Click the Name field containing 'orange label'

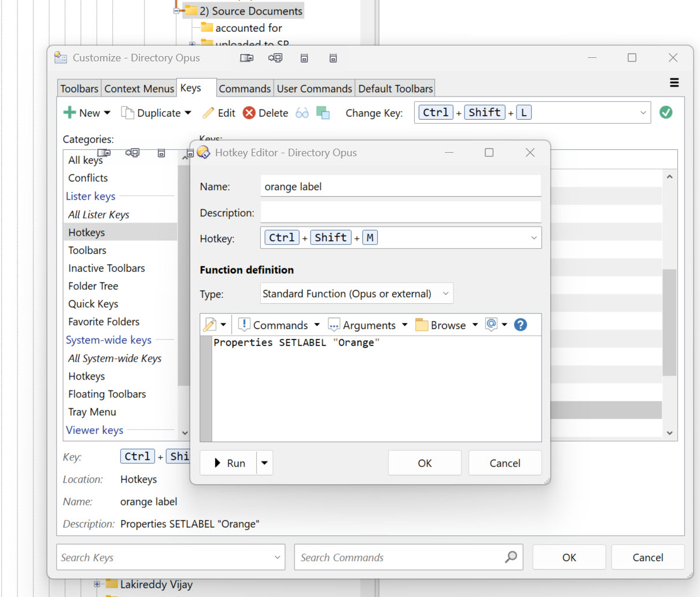coord(401,186)
